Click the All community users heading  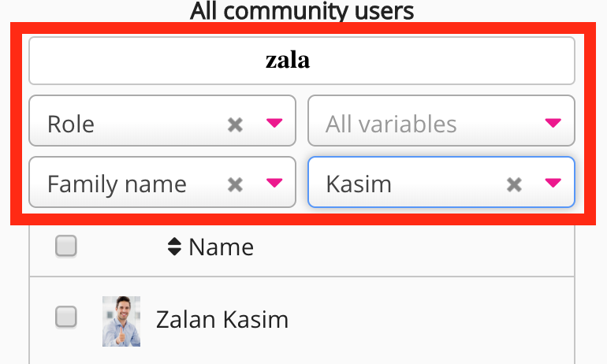[301, 11]
